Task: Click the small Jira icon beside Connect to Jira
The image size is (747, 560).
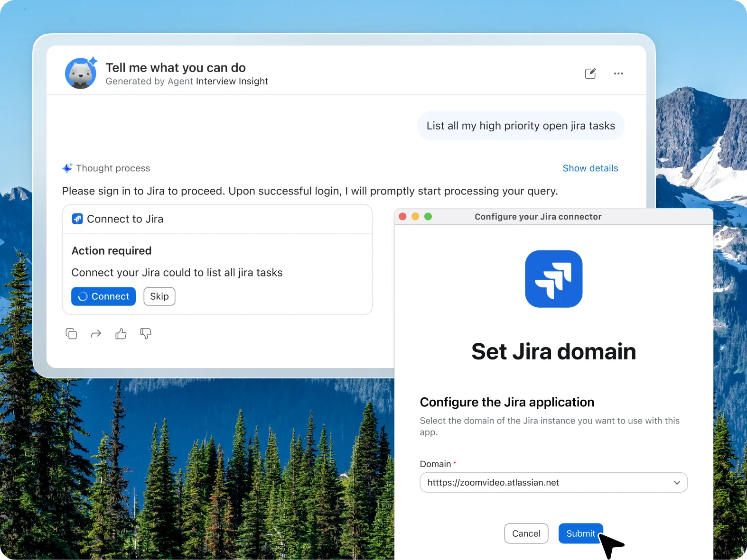Action: (x=77, y=219)
